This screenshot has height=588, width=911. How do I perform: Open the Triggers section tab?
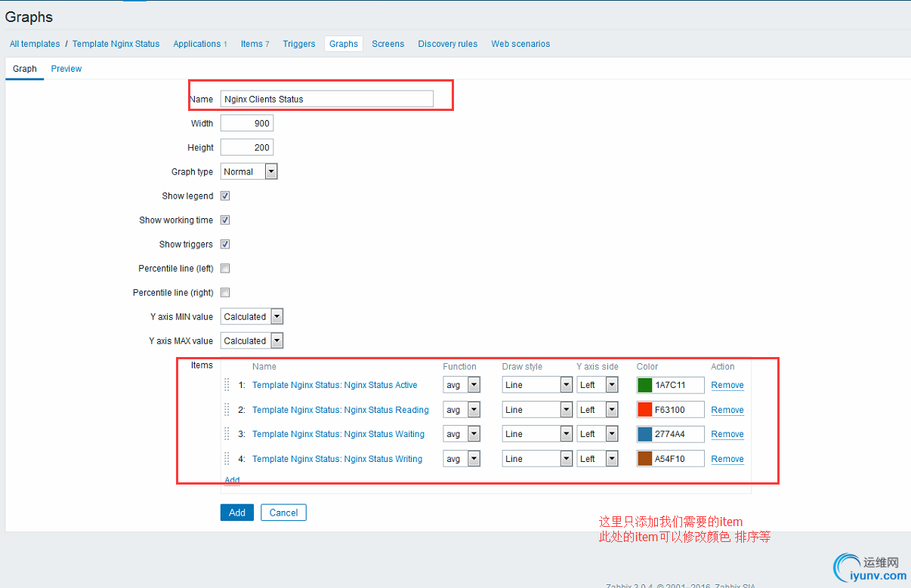click(x=299, y=44)
